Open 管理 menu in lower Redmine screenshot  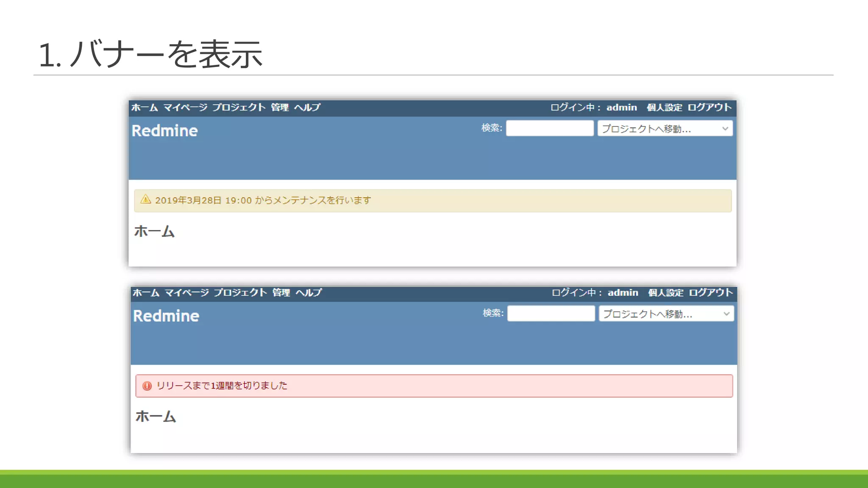pos(281,293)
